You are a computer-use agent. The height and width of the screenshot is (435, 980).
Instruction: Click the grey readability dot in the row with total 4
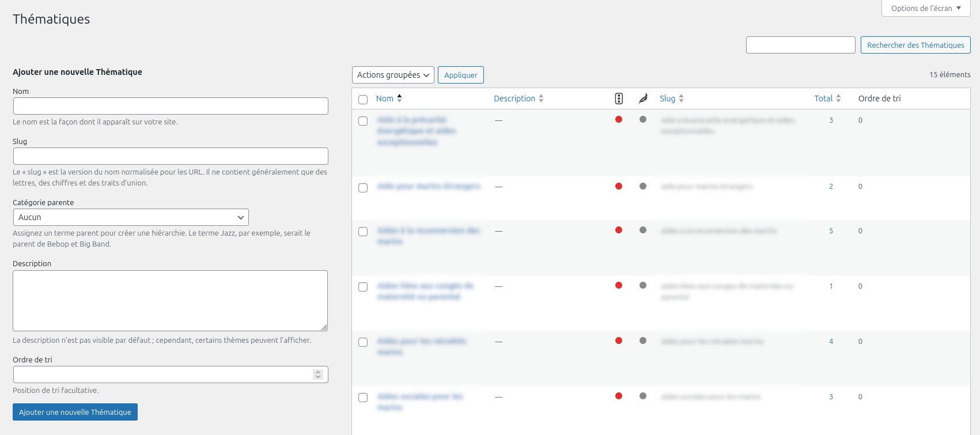[643, 341]
